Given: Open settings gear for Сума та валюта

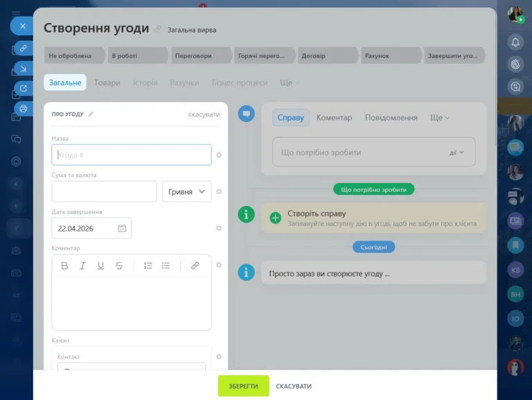Looking at the screenshot, I should tap(219, 191).
